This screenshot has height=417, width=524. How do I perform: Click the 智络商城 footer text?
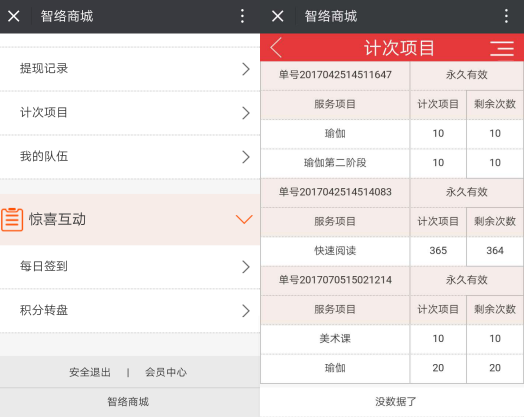(x=128, y=402)
